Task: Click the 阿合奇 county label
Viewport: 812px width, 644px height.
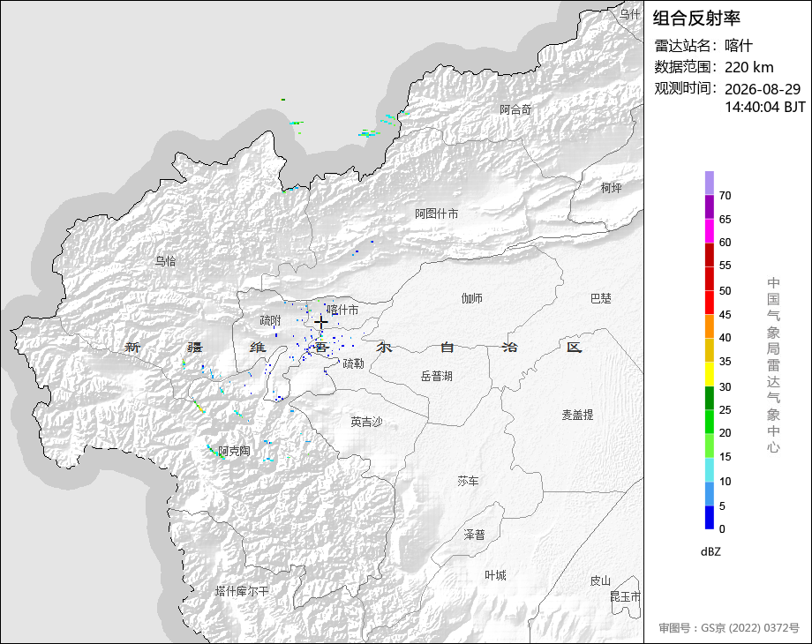Action: click(x=515, y=109)
